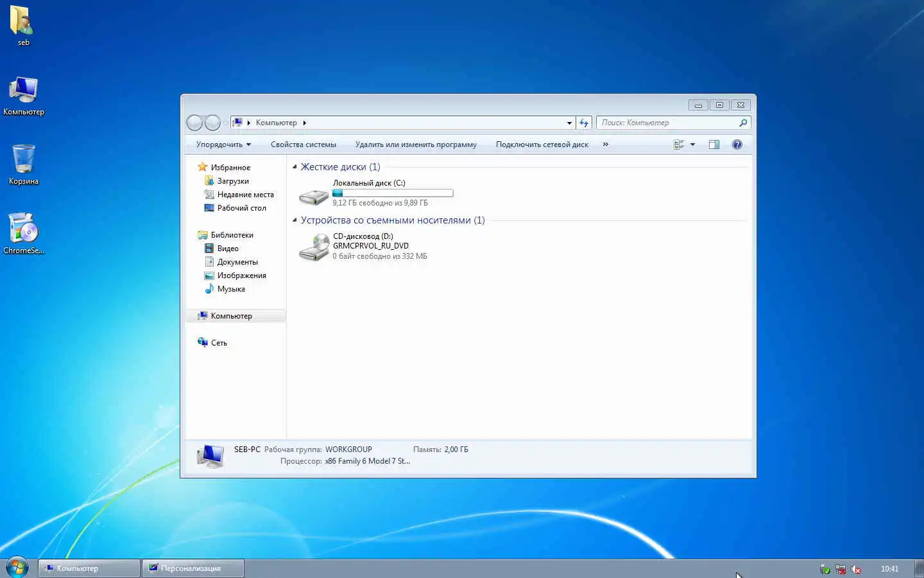
Task: Collapse the Устройства со съемными носителями group
Action: (295, 220)
